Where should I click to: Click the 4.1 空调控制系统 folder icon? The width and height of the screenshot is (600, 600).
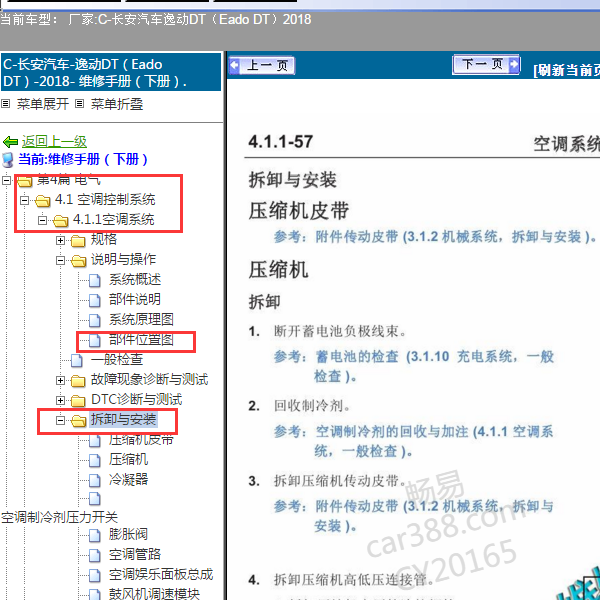click(x=42, y=201)
